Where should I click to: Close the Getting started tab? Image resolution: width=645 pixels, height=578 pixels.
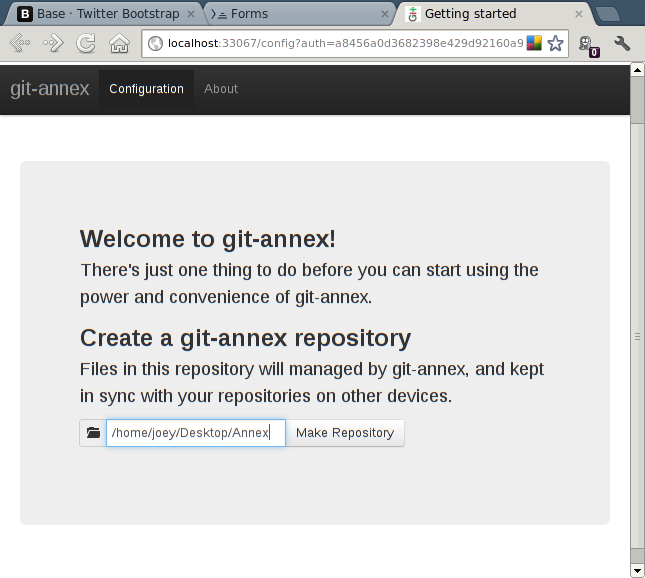click(579, 14)
